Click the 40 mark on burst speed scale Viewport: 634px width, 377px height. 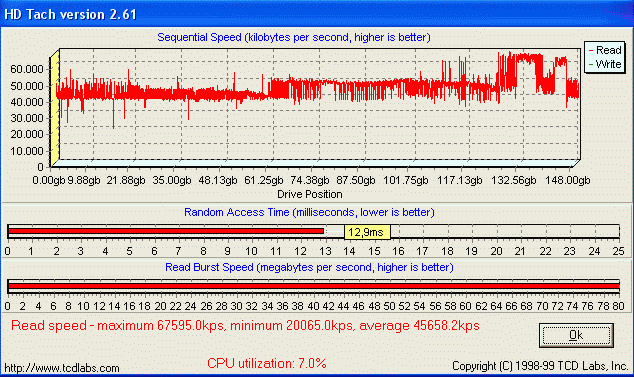point(313,306)
